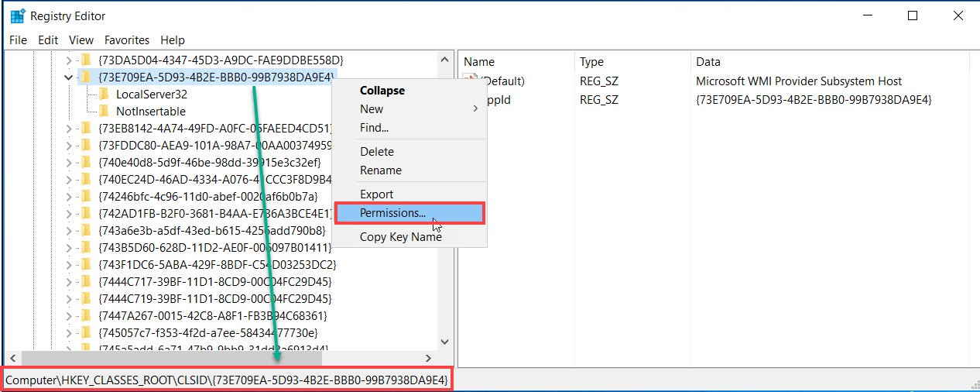Click folder icon of {740EC24D-46AD-4334...} key

tap(87, 179)
